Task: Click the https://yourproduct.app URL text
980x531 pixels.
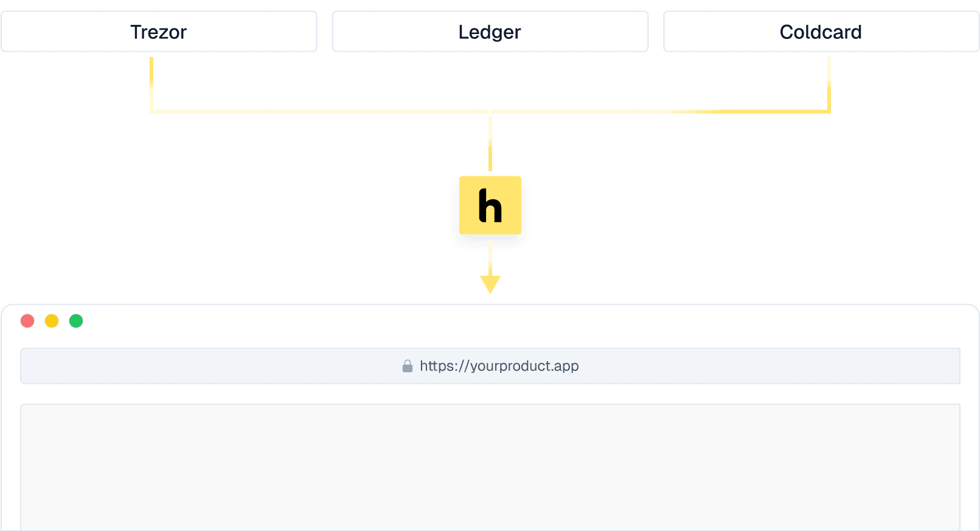Action: (499, 366)
